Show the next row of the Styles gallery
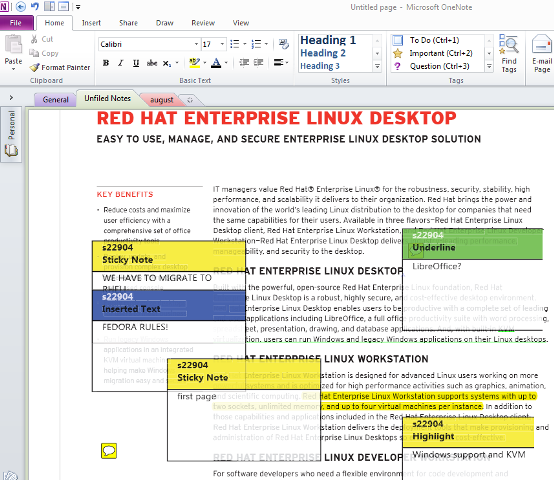 coord(378,53)
